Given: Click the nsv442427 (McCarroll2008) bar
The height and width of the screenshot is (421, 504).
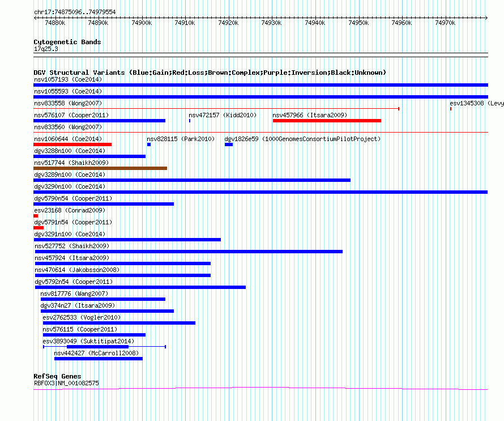Looking at the screenshot, I should (99, 359).
